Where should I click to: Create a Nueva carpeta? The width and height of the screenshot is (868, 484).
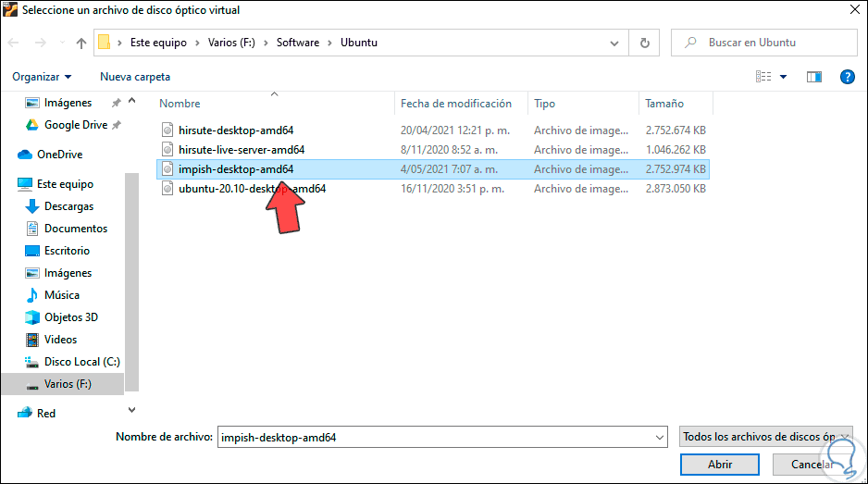135,77
